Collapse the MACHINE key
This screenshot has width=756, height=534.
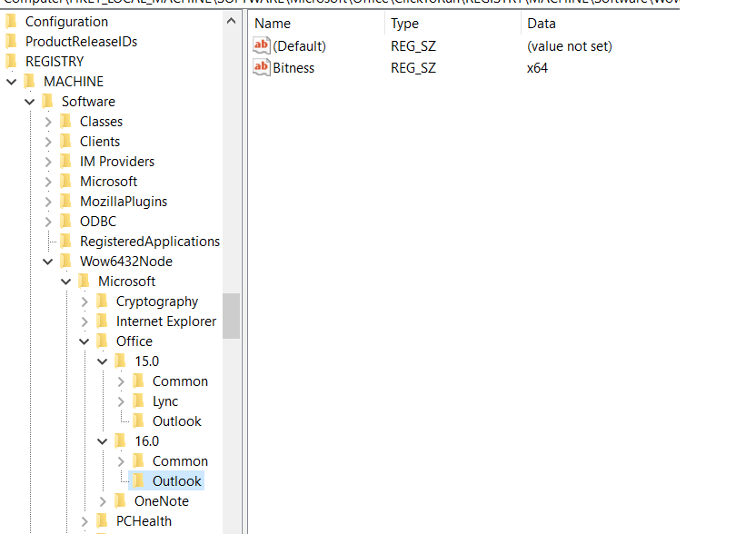(12, 82)
